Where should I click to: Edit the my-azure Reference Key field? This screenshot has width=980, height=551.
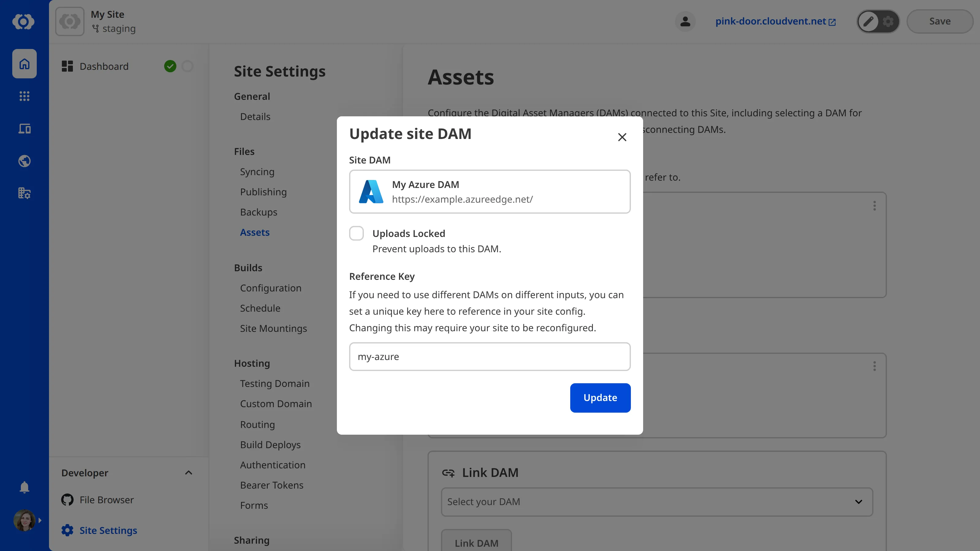coord(490,357)
